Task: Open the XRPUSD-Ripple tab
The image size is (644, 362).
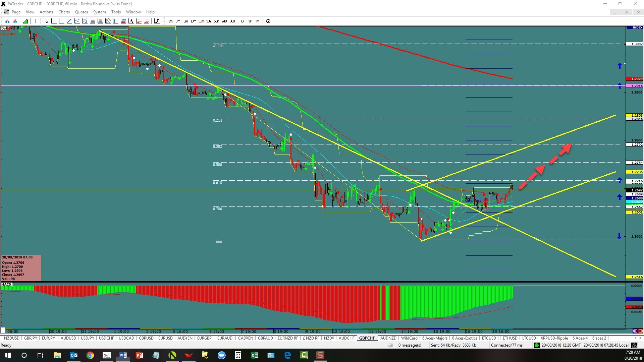Action: click(554, 338)
